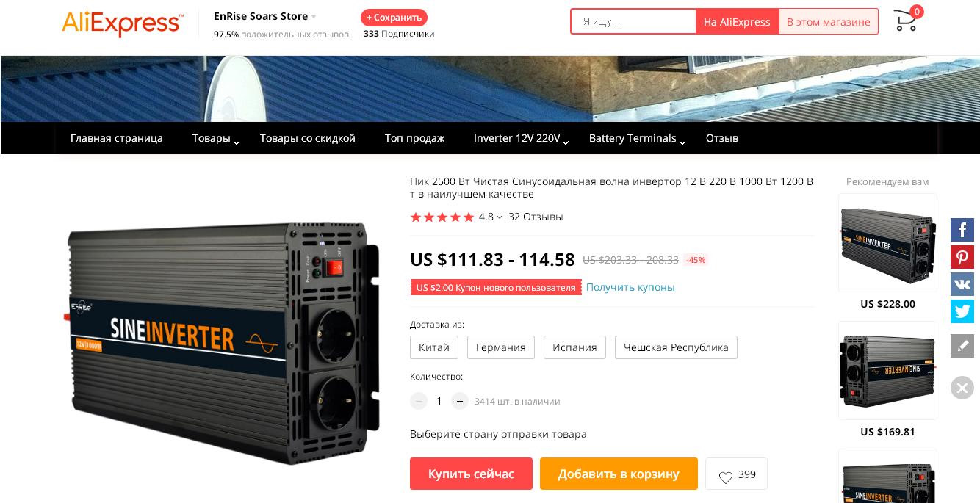Choose Чешская Республика shipping option
Viewport: 980px width, 503px height.
coord(676,347)
